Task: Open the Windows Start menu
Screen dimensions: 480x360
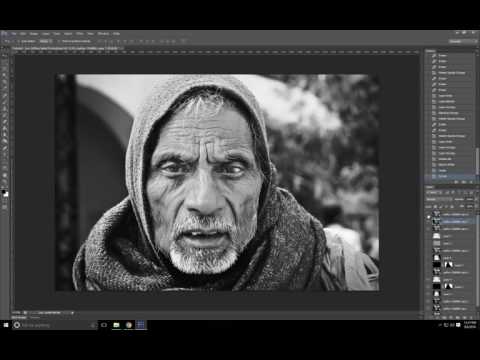Action: click(x=6, y=325)
